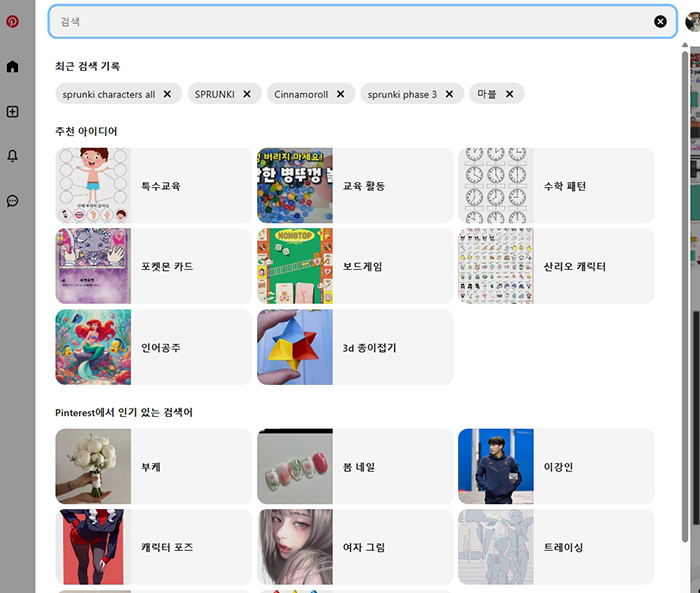Go to the Home feed icon

[12, 67]
